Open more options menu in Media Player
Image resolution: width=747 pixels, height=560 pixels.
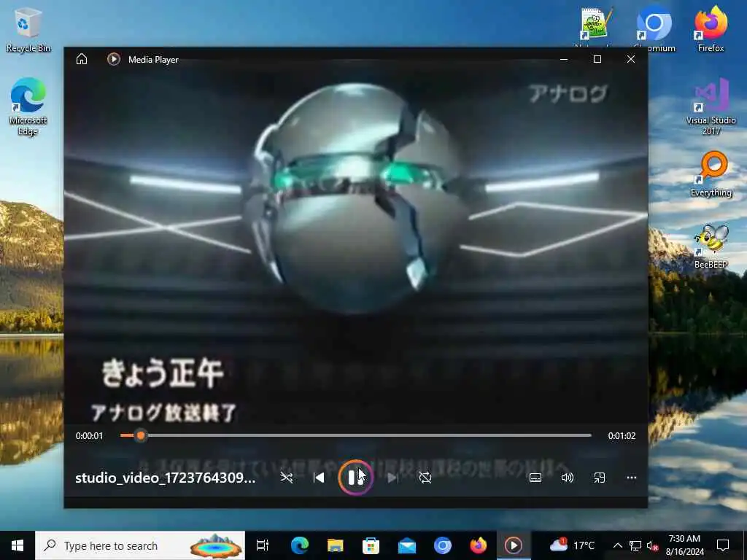[631, 478]
